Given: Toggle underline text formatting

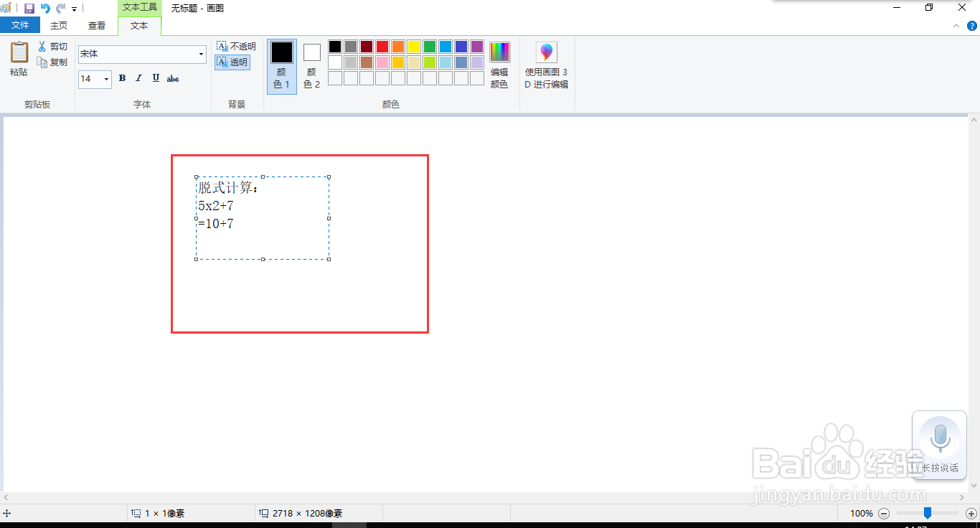Looking at the screenshot, I should point(156,78).
